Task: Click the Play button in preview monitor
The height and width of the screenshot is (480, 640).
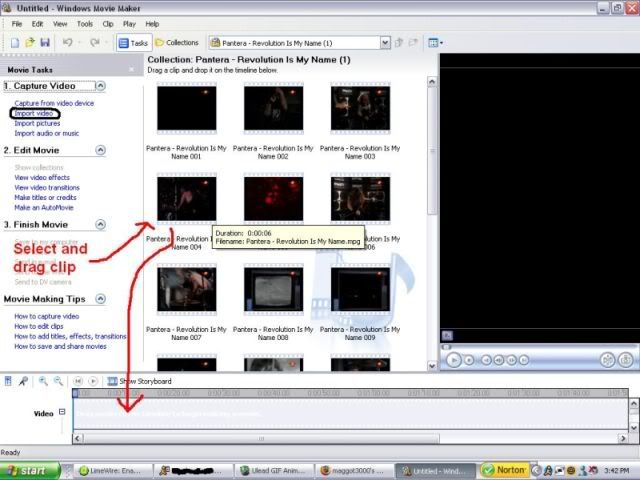Action: pyautogui.click(x=453, y=360)
